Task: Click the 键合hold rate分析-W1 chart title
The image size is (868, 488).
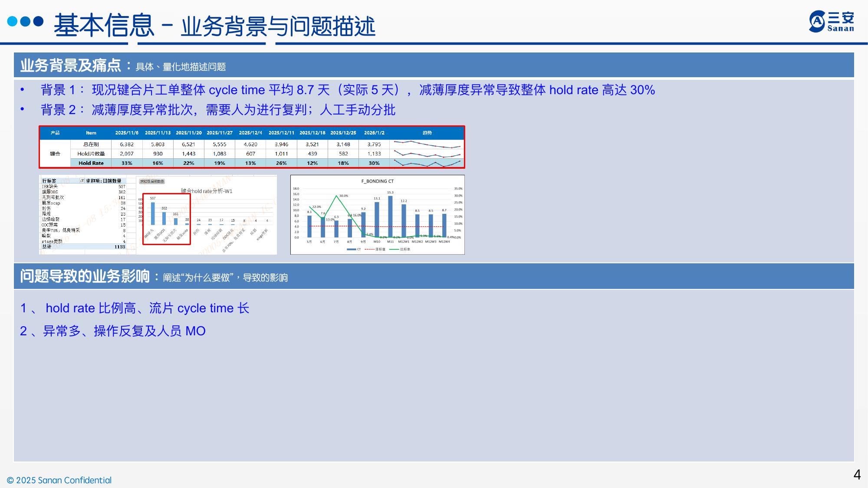Action: pos(207,191)
